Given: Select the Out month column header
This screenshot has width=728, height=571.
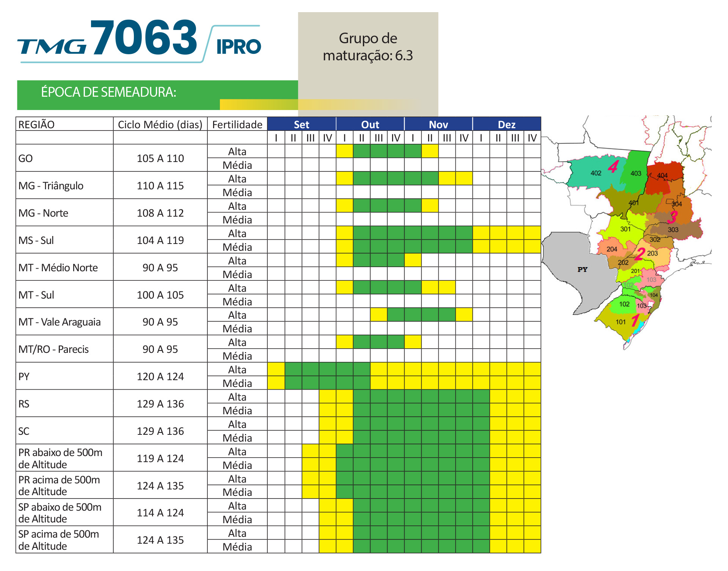Looking at the screenshot, I should (x=370, y=124).
